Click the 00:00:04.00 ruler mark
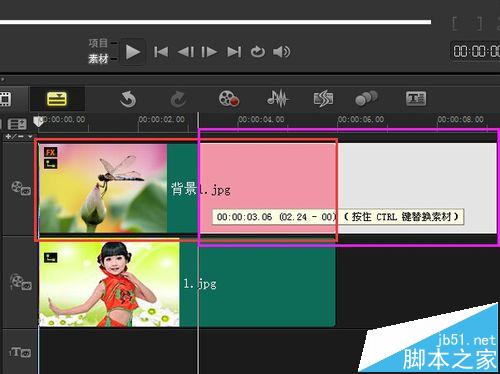500x374 pixels. [x=261, y=119]
